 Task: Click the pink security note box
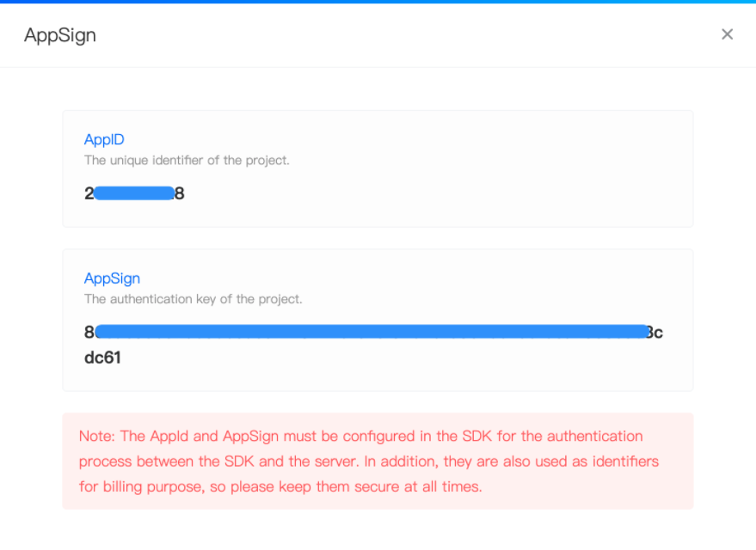coord(378,461)
